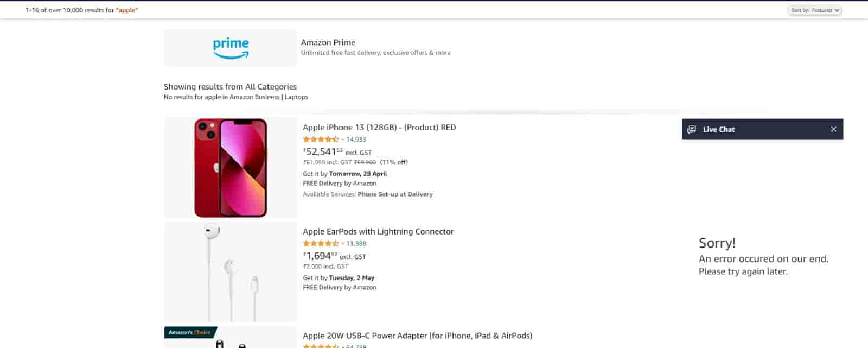The height and width of the screenshot is (348, 868).
Task: Click the Amazon Prime logo
Action: click(x=231, y=48)
